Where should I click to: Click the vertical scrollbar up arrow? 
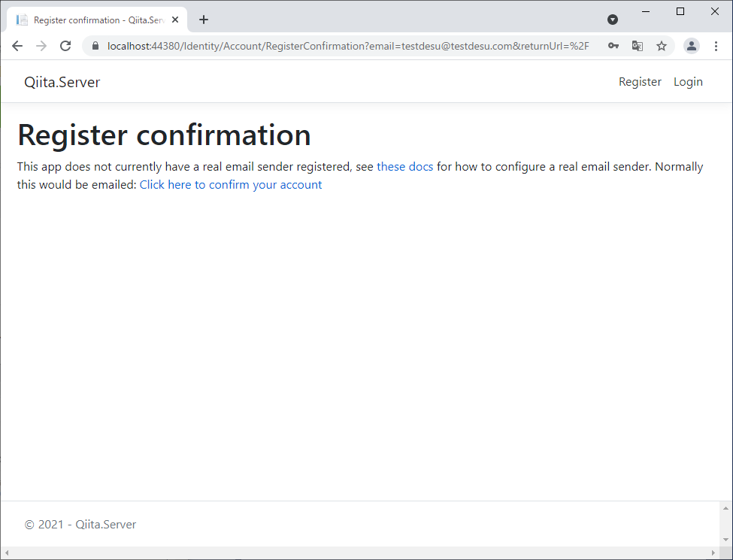coord(725,508)
